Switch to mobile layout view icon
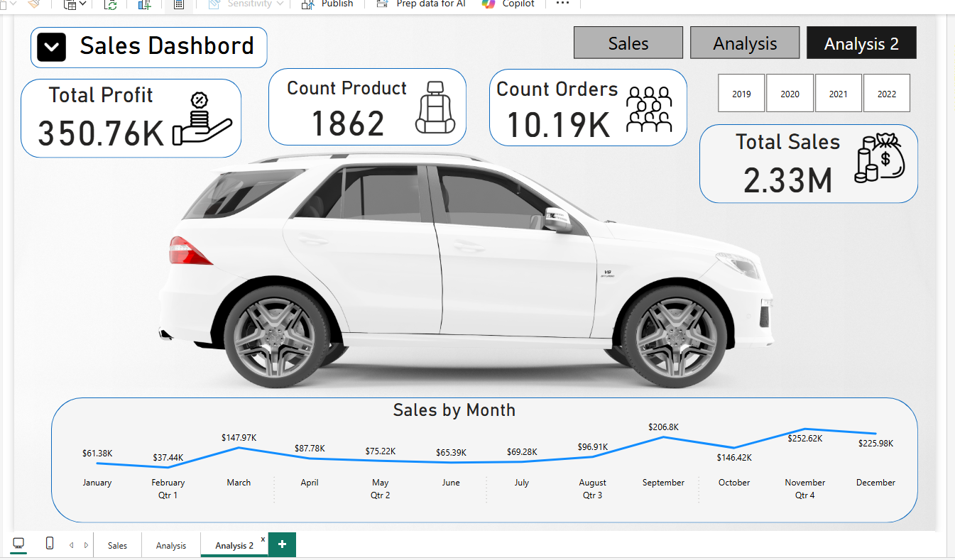955x560 pixels. click(x=50, y=544)
